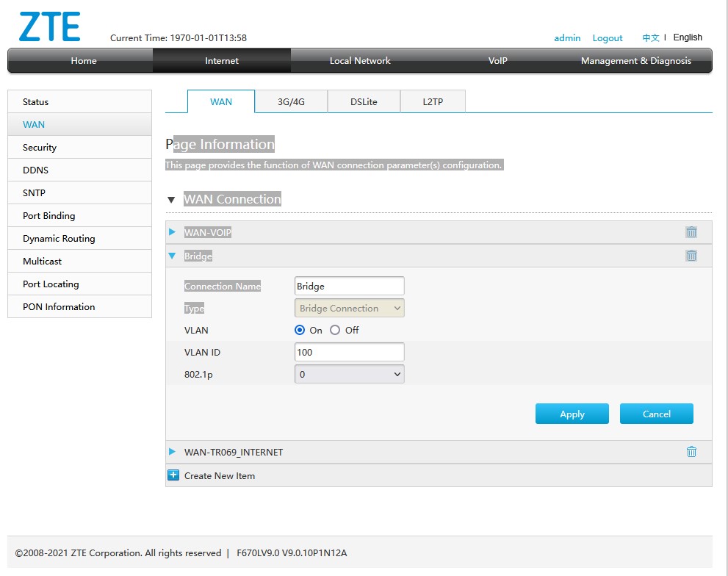The width and height of the screenshot is (728, 576).
Task: Click the Current Time text
Action: click(179, 38)
